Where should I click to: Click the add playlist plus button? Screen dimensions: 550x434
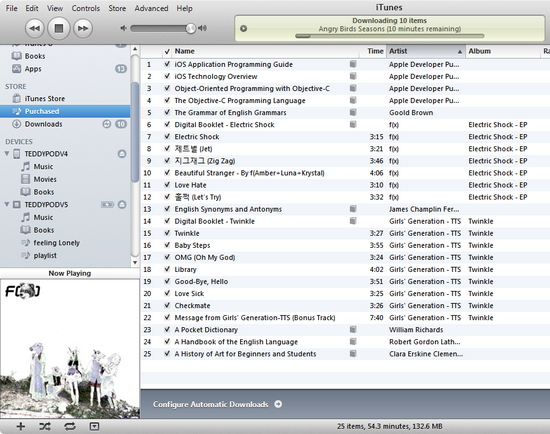coord(21,426)
